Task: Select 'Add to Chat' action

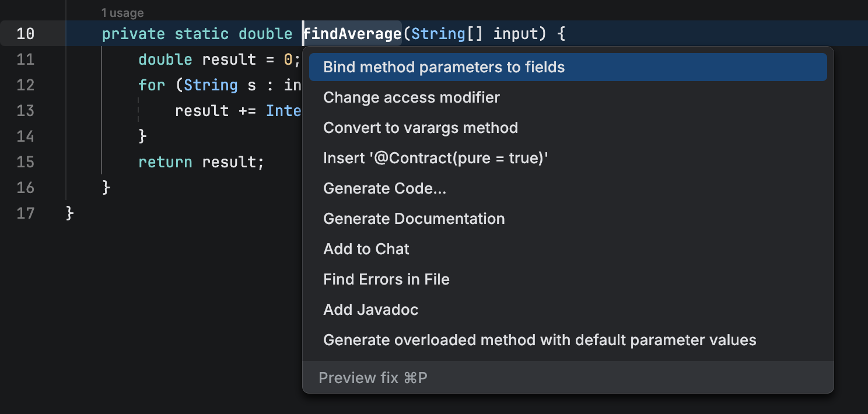Action: (366, 249)
